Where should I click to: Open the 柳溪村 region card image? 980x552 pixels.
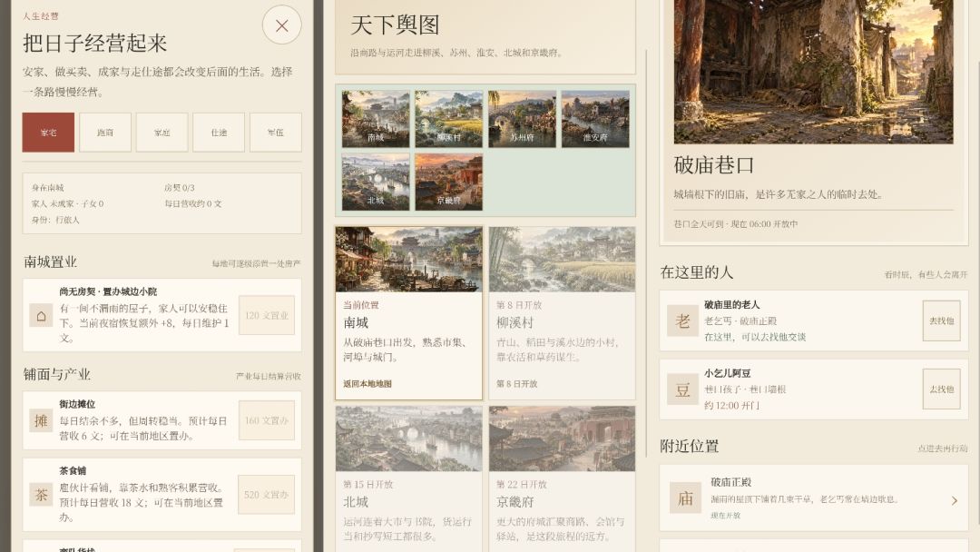(x=562, y=260)
